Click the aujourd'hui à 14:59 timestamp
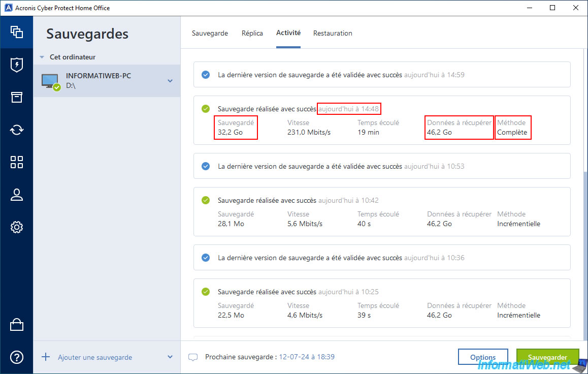 pos(434,75)
